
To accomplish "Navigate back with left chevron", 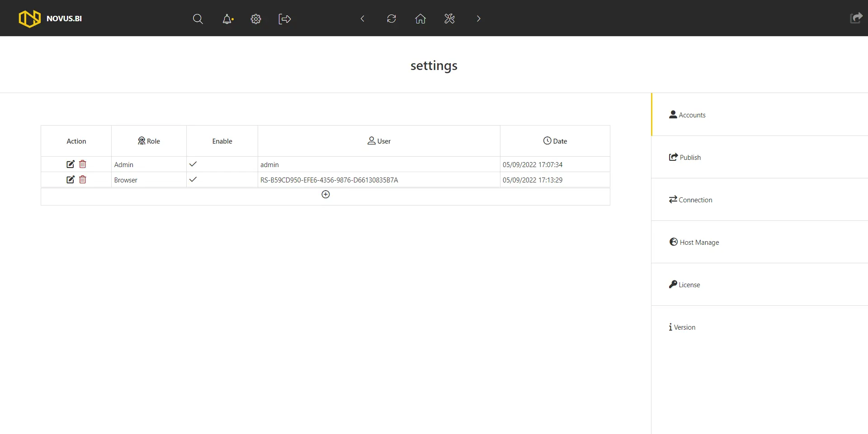I will pyautogui.click(x=362, y=19).
